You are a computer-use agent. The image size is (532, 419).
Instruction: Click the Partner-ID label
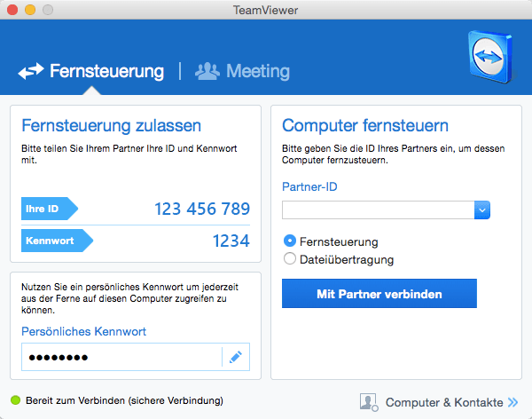point(309,187)
